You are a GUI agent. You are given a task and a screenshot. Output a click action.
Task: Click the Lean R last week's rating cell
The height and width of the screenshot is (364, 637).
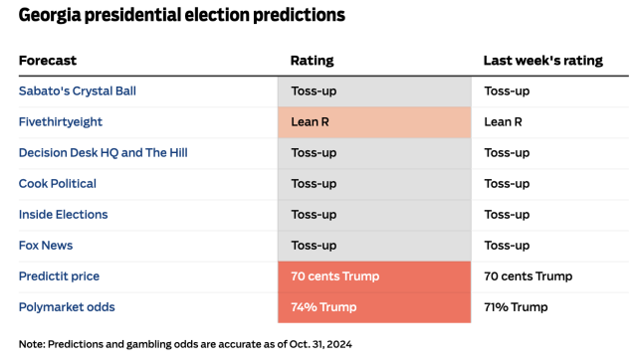(x=503, y=121)
